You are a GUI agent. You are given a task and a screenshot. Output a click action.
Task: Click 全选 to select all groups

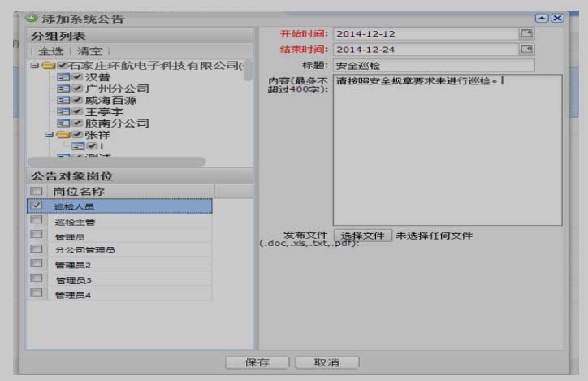click(x=51, y=51)
